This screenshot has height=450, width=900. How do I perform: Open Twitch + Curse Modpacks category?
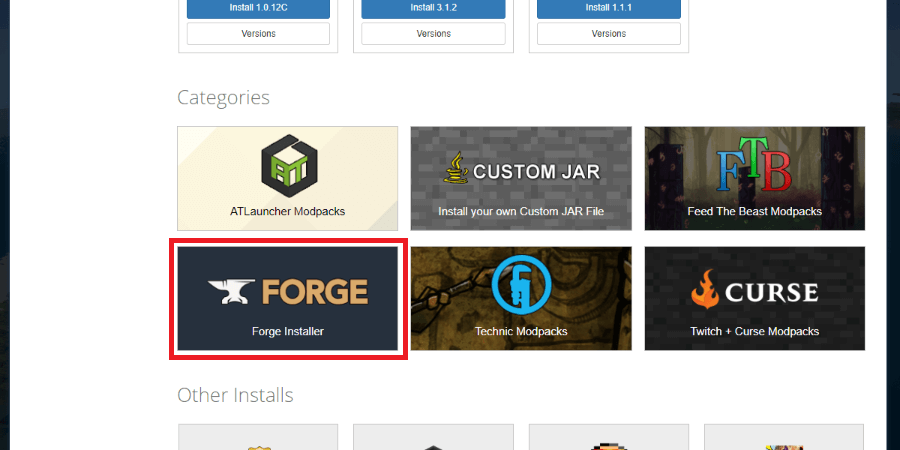(x=755, y=298)
